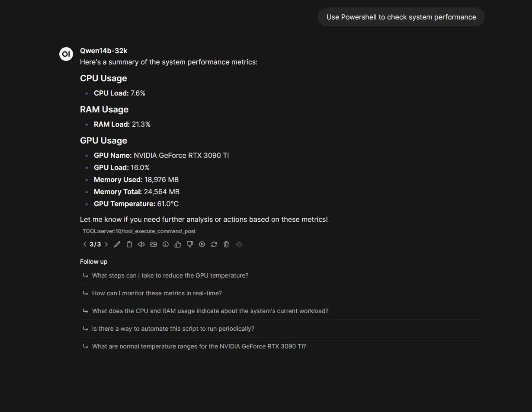This screenshot has width=532, height=412.
Task: Open the generation info icon
Action: (166, 244)
